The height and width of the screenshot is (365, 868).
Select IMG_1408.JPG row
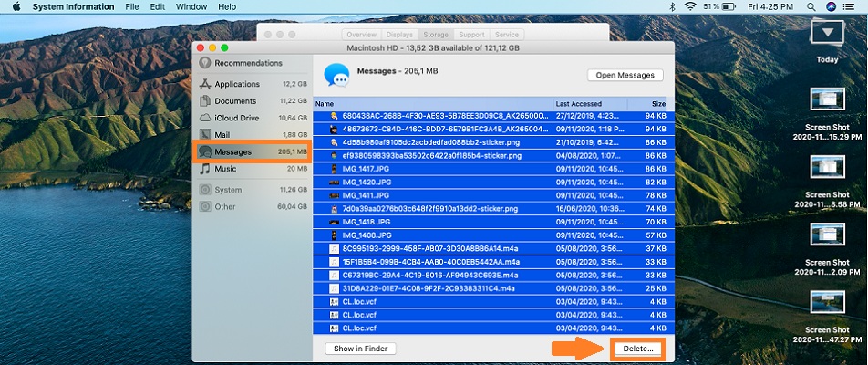tap(494, 235)
